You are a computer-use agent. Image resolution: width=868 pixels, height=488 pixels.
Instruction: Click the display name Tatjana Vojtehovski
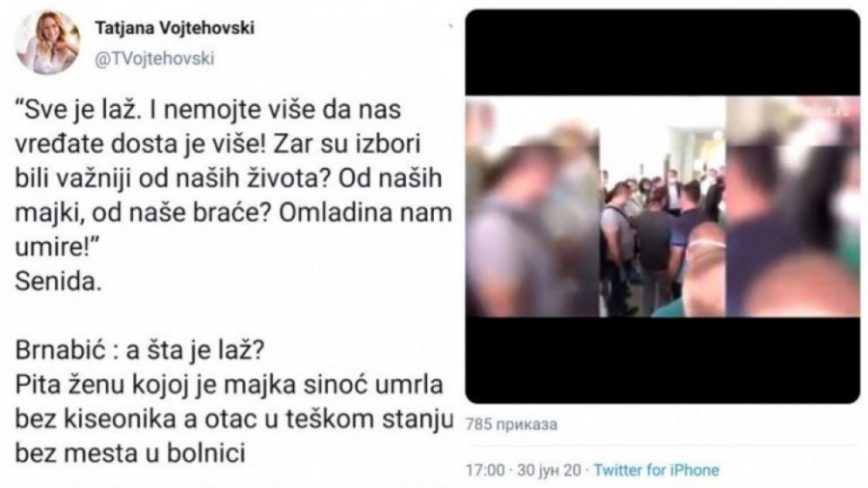coord(175,28)
